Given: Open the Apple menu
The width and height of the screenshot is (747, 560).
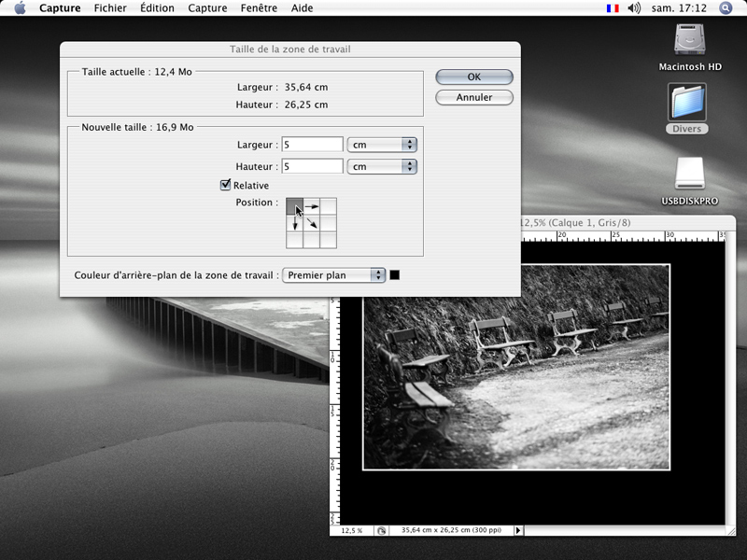Looking at the screenshot, I should [20, 8].
